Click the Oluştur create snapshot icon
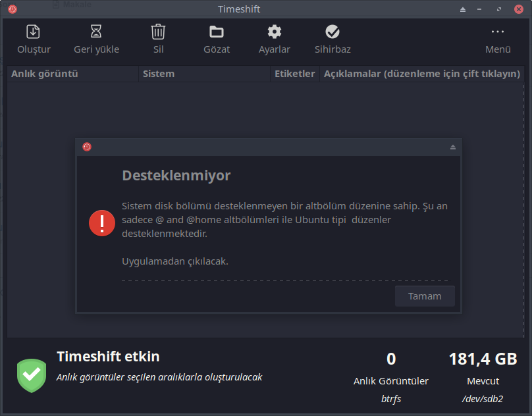The image size is (532, 416). pos(33,32)
